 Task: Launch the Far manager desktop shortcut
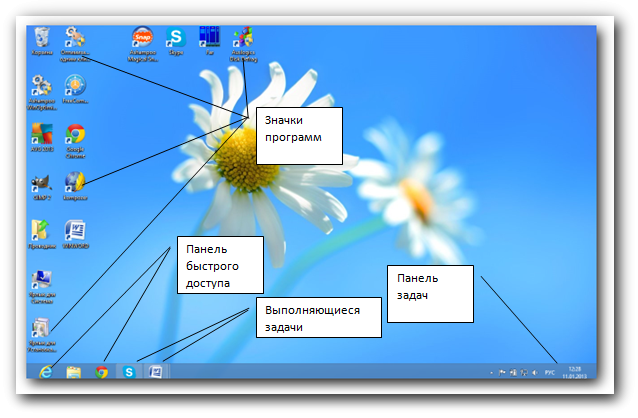click(x=210, y=41)
